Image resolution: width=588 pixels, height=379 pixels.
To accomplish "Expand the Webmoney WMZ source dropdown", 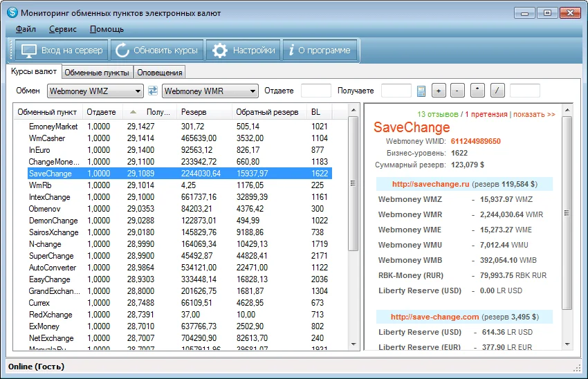I will point(137,91).
